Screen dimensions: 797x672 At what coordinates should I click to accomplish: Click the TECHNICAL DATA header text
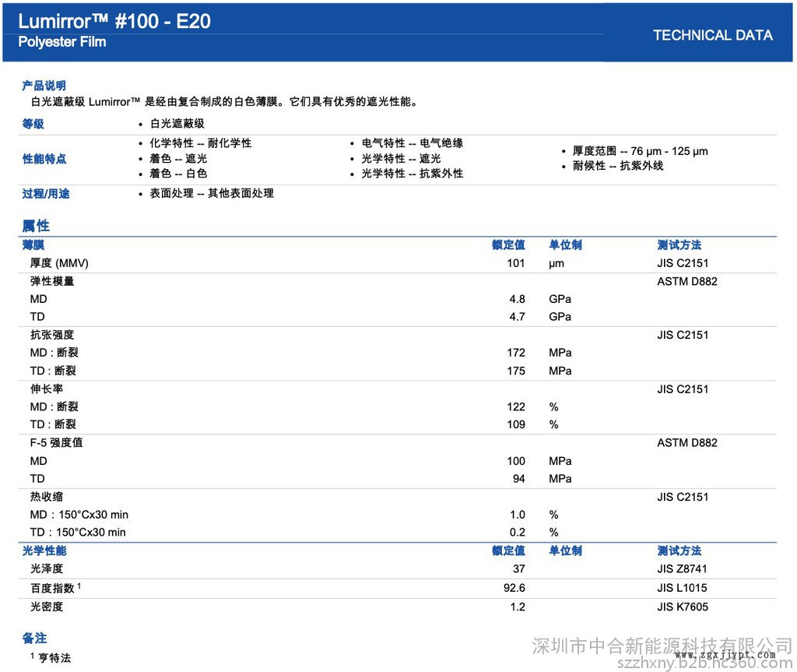point(712,35)
